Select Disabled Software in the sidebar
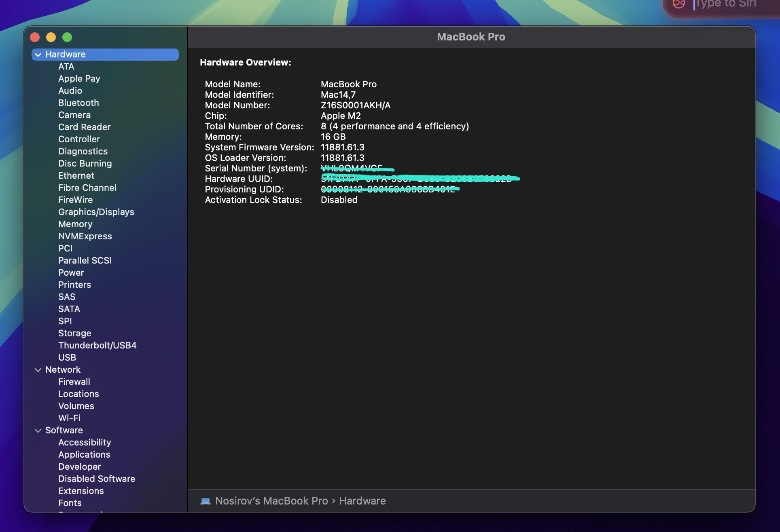The height and width of the screenshot is (532, 780). [97, 479]
